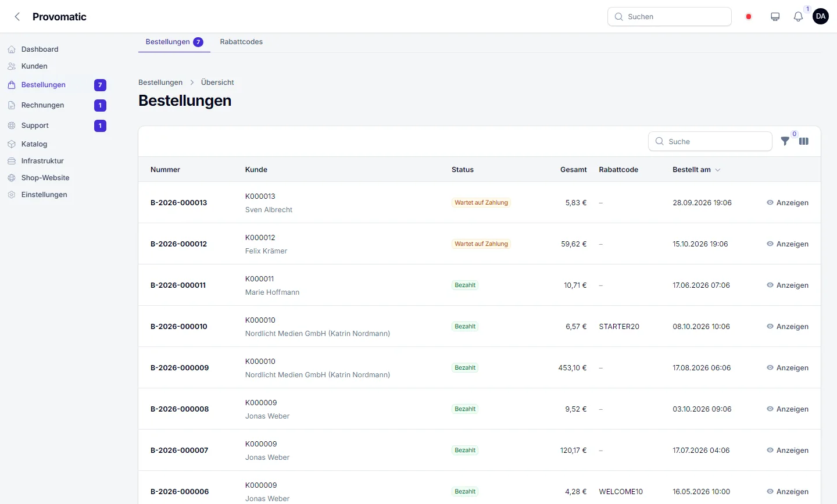Click the Übersicht breadcrumb text
837x504 pixels.
pyautogui.click(x=217, y=83)
